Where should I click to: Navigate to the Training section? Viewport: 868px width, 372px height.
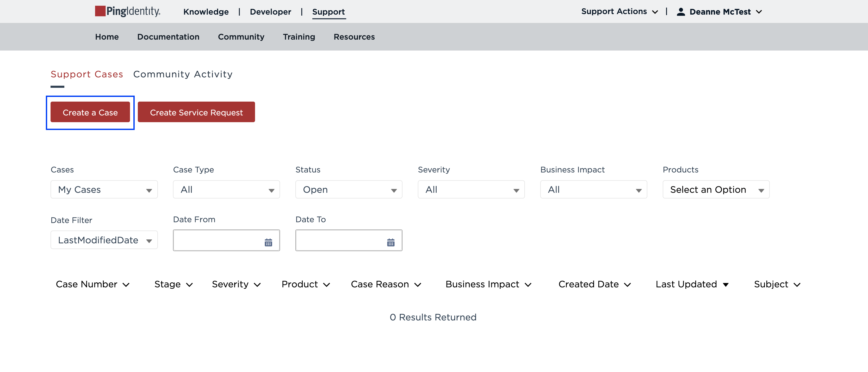tap(299, 37)
